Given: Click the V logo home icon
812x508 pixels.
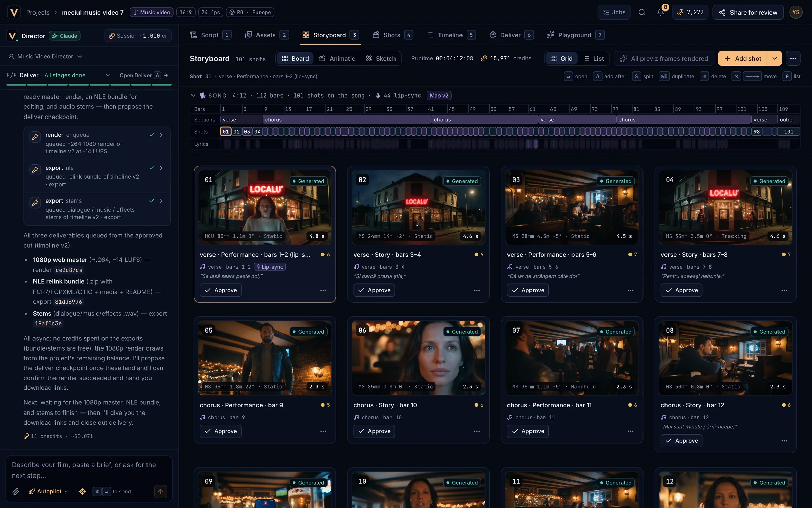Looking at the screenshot, I should [x=14, y=12].
